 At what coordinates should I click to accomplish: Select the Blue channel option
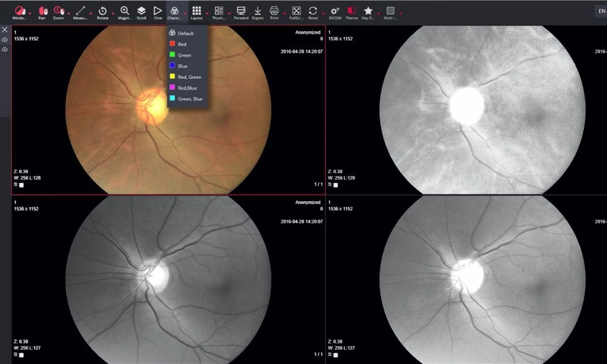tap(187, 66)
